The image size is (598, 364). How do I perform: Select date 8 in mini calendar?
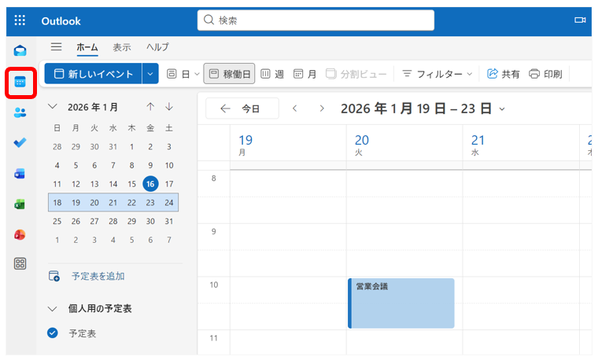[x=131, y=165]
